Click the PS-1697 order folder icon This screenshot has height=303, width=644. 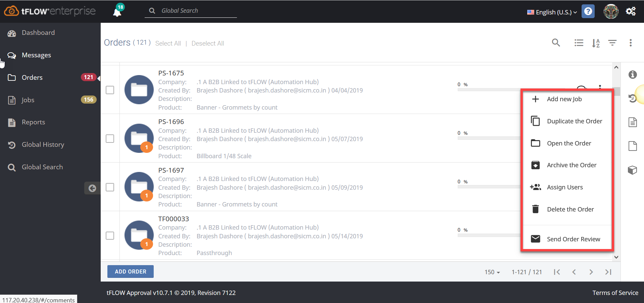[x=139, y=187]
